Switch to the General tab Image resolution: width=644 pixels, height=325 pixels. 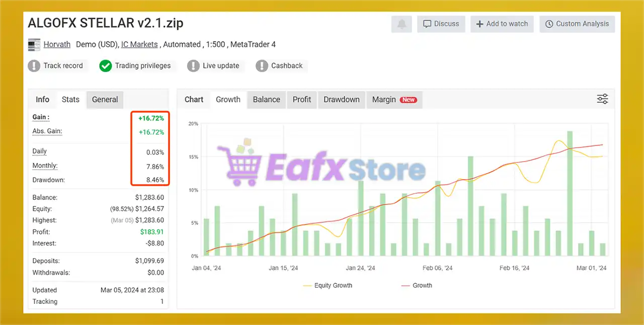(105, 100)
